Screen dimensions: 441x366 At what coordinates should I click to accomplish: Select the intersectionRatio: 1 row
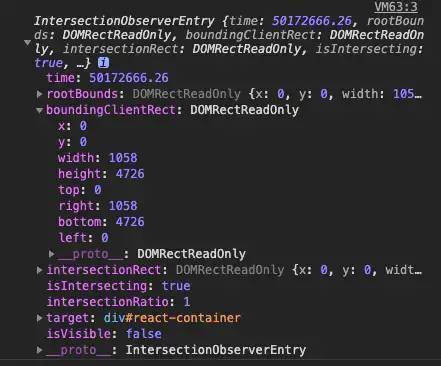point(118,302)
